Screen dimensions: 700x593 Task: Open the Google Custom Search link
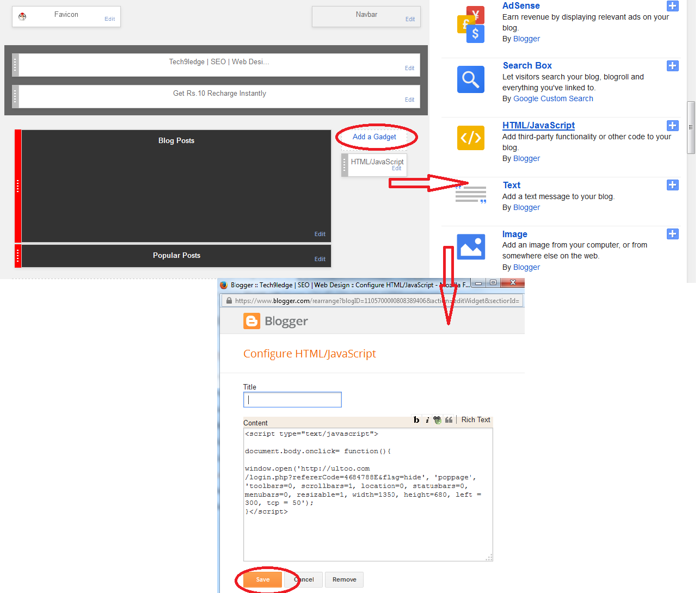pyautogui.click(x=552, y=98)
